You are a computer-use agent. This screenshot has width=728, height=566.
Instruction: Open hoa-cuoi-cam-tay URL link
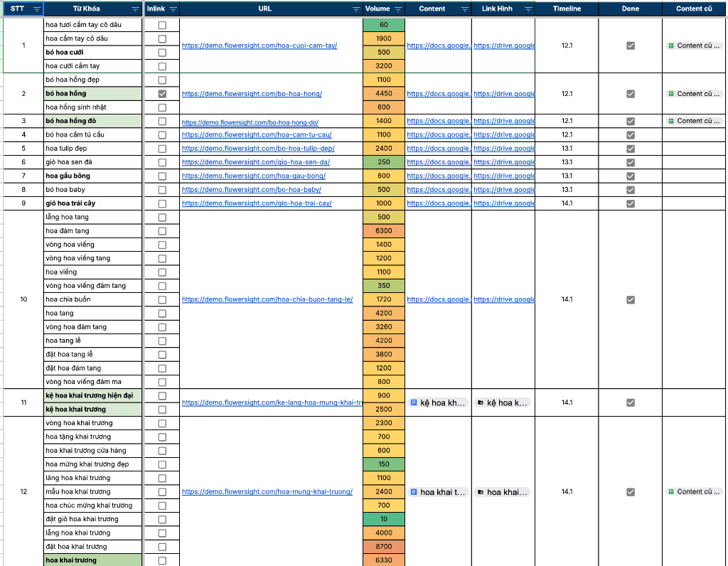click(x=259, y=46)
